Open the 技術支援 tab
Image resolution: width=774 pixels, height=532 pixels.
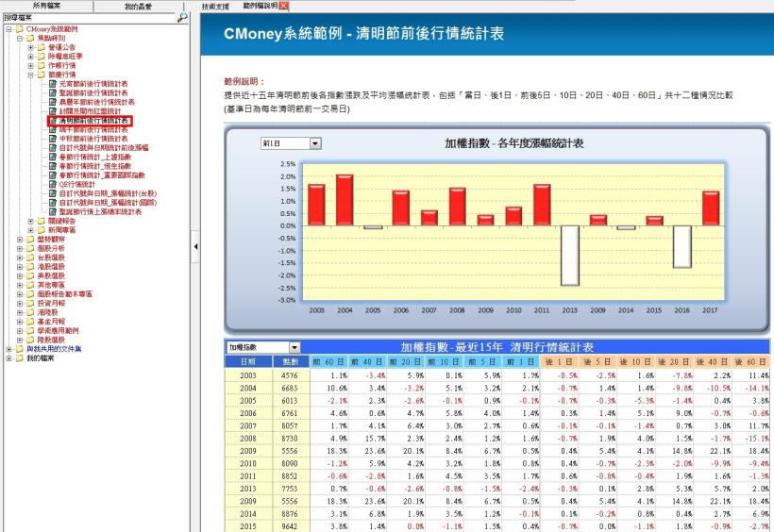[216, 6]
